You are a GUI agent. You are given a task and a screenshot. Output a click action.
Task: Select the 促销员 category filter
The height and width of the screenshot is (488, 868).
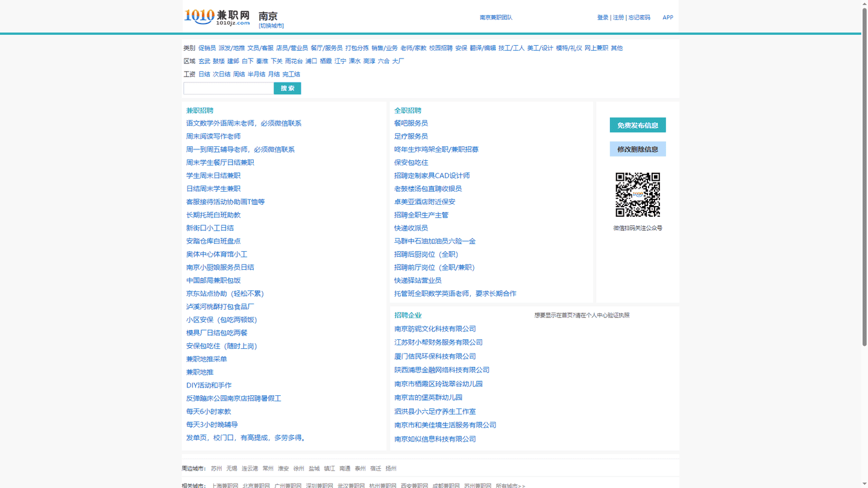[207, 48]
